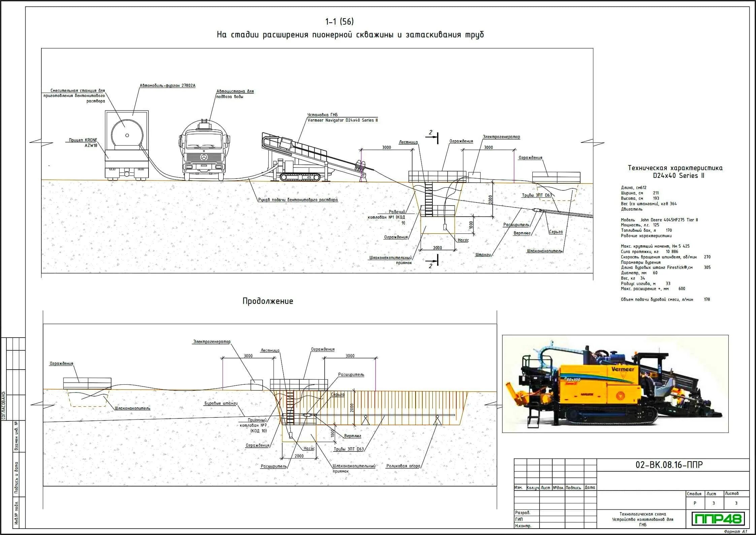The width and height of the screenshot is (756, 535).
Task: Click the 'Продолжение' heading
Action: pos(268,301)
